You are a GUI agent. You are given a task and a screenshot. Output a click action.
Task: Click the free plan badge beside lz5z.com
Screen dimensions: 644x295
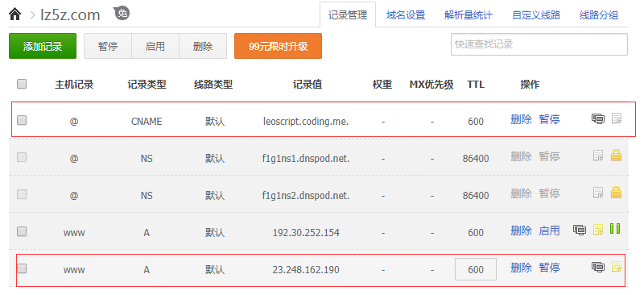122,13
